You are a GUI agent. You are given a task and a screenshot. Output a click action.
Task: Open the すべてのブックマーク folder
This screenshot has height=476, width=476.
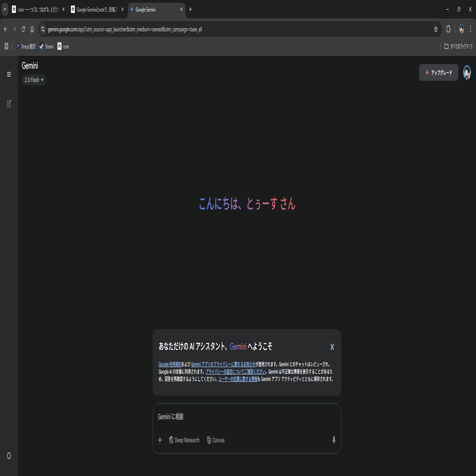[458, 47]
